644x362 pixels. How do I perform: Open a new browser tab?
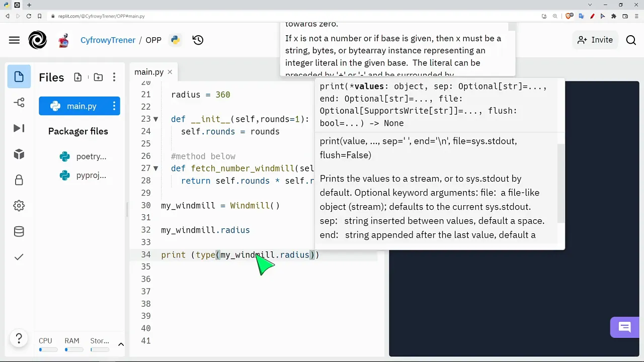point(29,5)
